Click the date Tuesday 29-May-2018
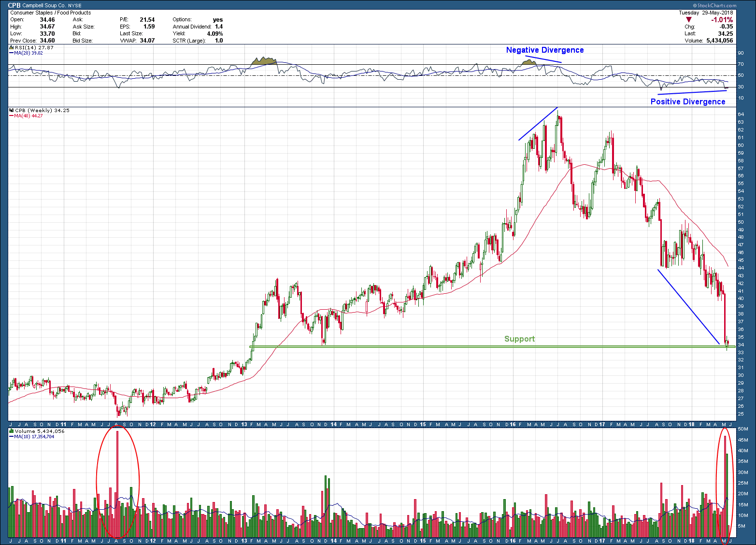This screenshot has height=545, width=756. (706, 13)
